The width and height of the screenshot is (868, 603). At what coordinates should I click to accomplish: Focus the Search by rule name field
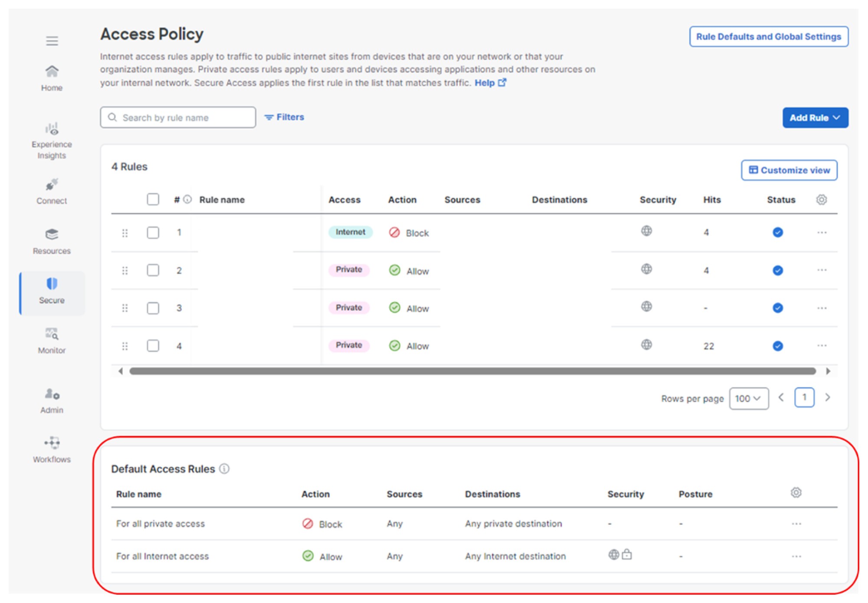178,118
